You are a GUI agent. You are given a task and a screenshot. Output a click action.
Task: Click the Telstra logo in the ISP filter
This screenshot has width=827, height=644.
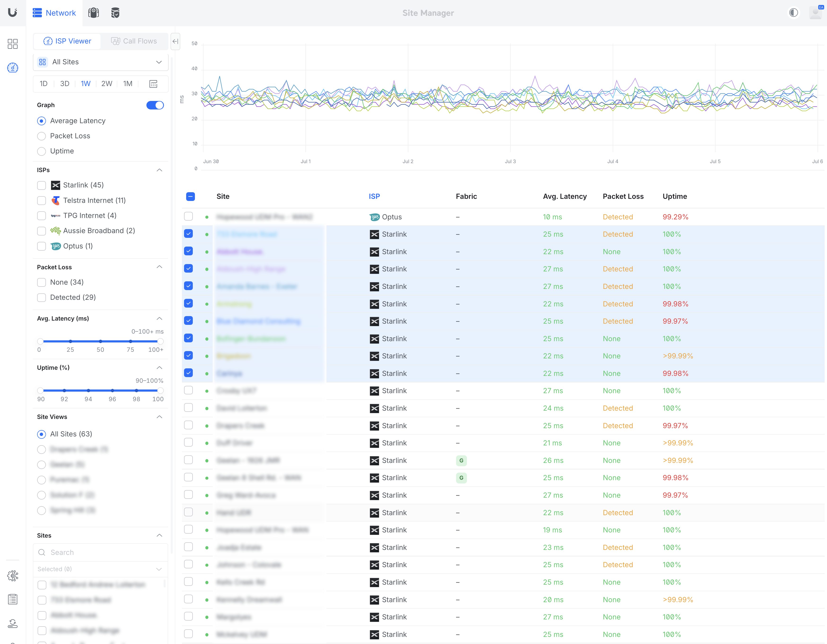pos(56,200)
